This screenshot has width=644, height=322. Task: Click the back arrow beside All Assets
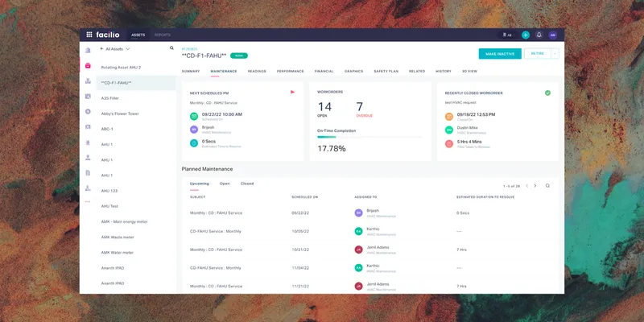coord(100,49)
